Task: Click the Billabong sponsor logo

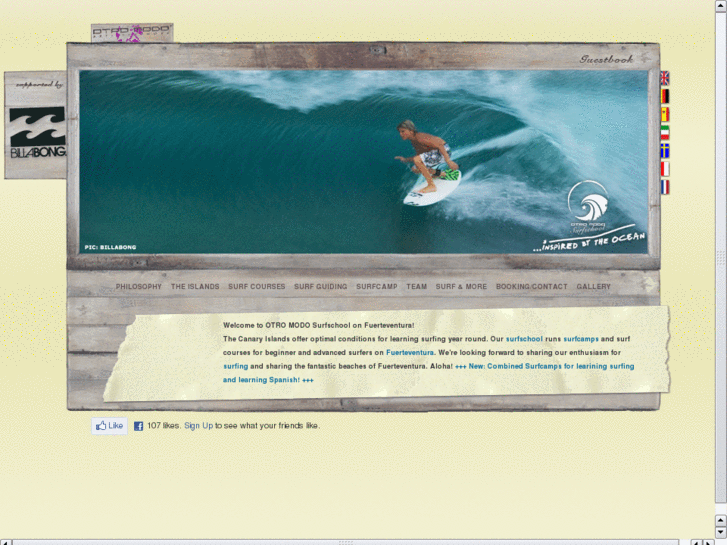Action: click(x=38, y=133)
